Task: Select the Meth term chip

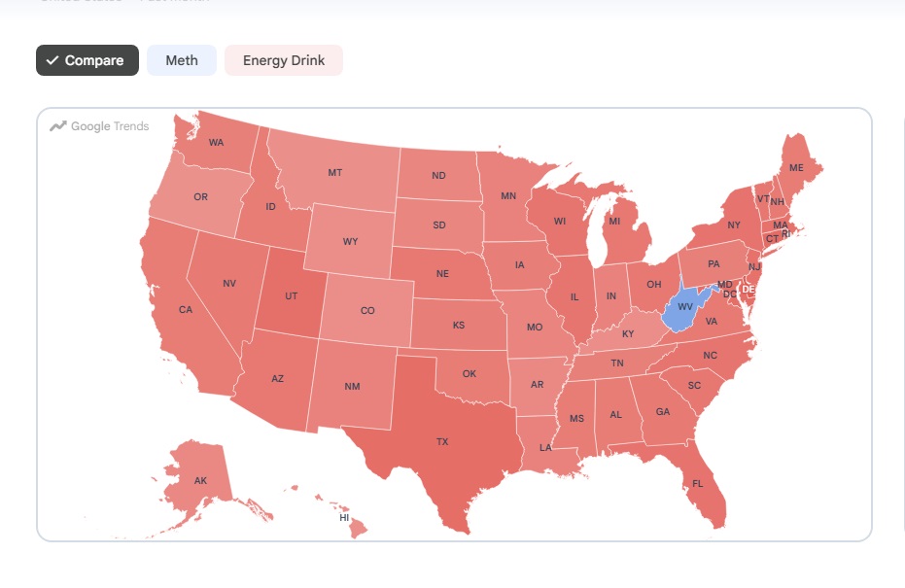Action: (182, 60)
